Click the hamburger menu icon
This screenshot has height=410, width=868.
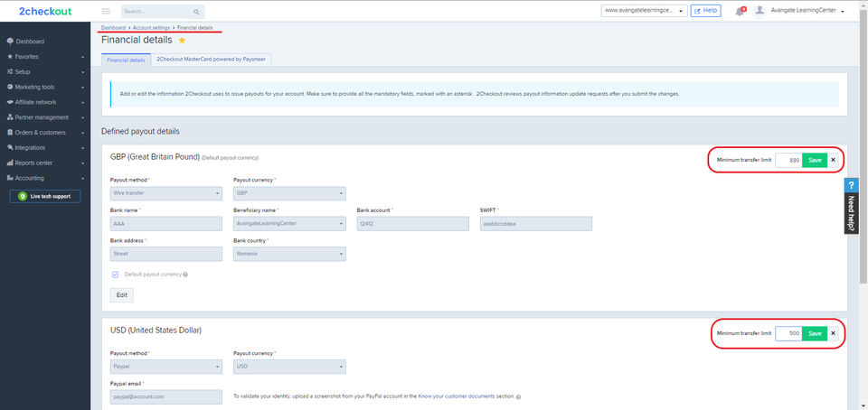pyautogui.click(x=106, y=12)
